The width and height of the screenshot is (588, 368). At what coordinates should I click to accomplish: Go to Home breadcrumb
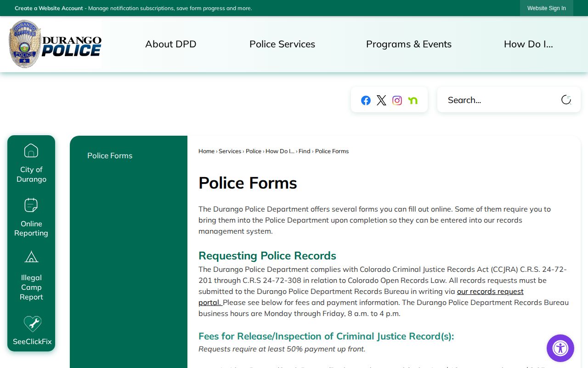[x=206, y=151]
